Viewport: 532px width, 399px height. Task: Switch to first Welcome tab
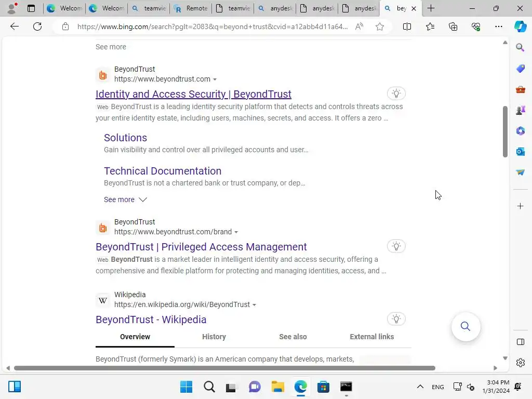[64, 8]
